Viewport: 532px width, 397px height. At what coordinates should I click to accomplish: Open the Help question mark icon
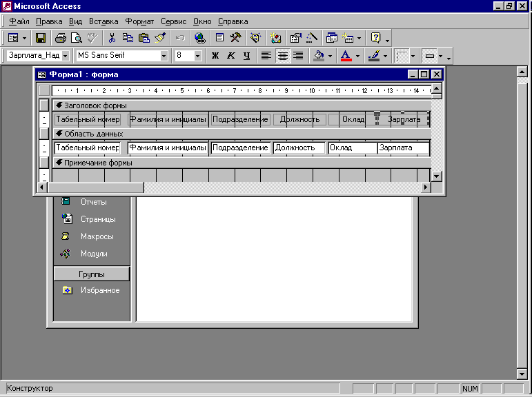375,38
